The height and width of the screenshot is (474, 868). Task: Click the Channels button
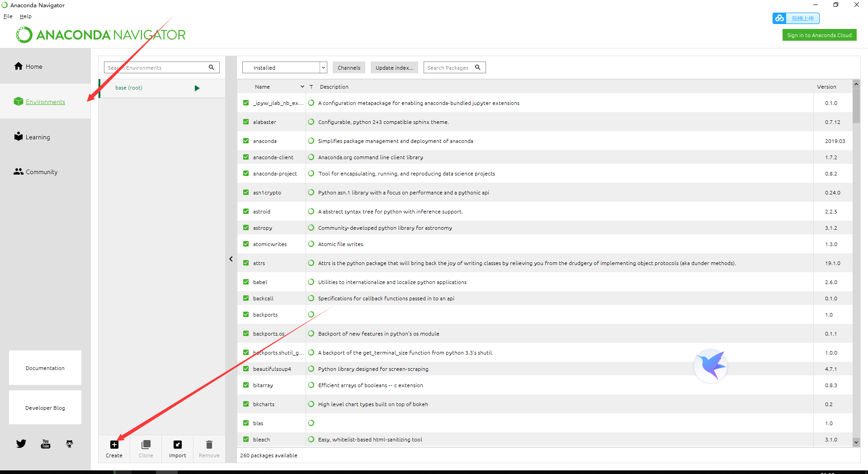[x=349, y=67]
